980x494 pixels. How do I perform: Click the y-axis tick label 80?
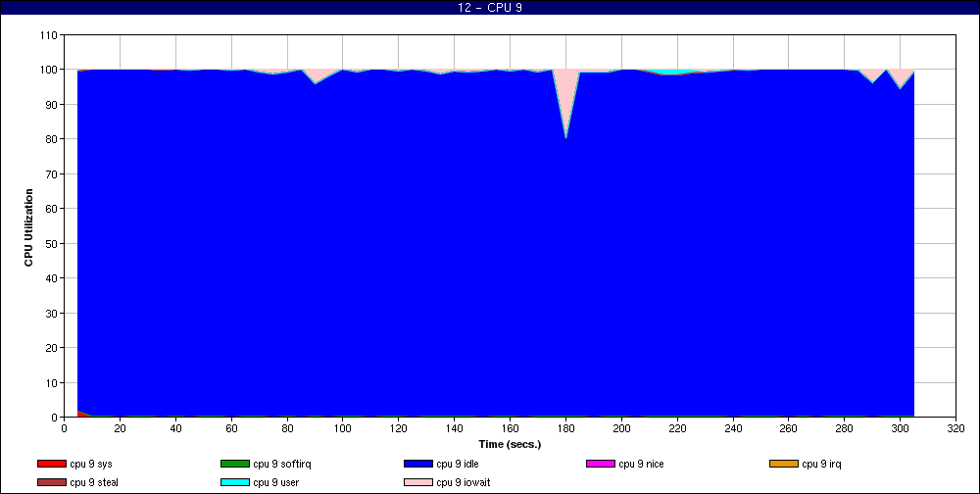pyautogui.click(x=52, y=139)
